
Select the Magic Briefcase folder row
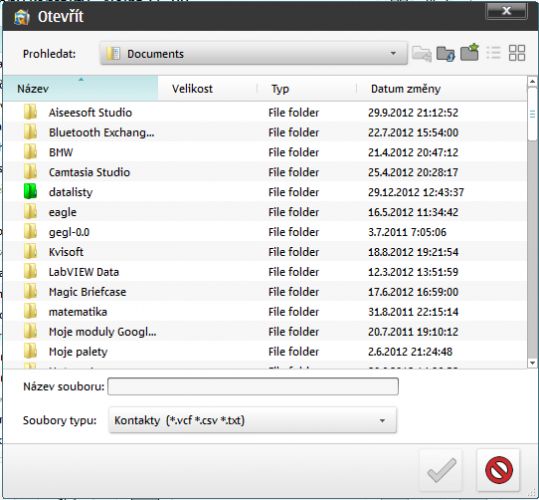(x=265, y=291)
